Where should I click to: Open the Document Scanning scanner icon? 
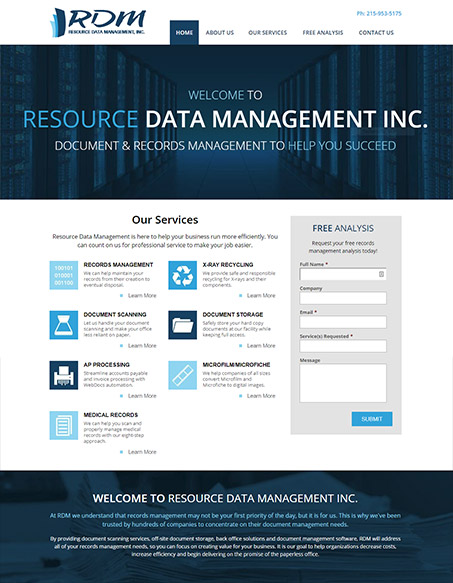pos(64,325)
